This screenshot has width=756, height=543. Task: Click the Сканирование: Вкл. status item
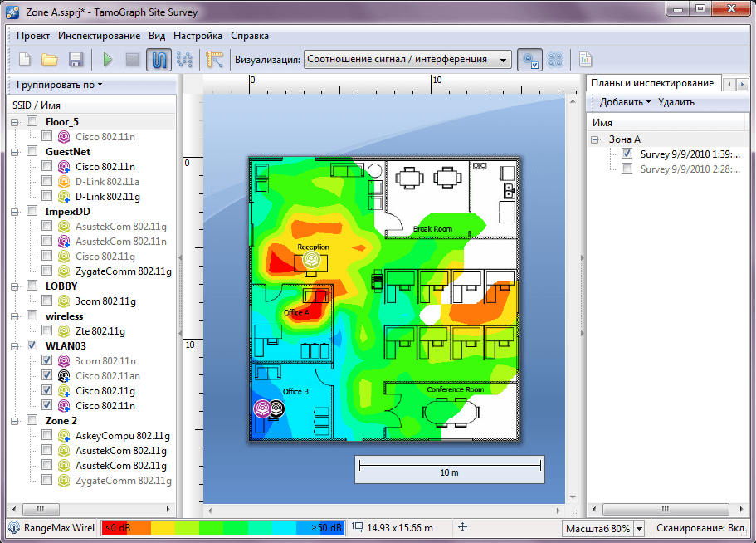(701, 529)
